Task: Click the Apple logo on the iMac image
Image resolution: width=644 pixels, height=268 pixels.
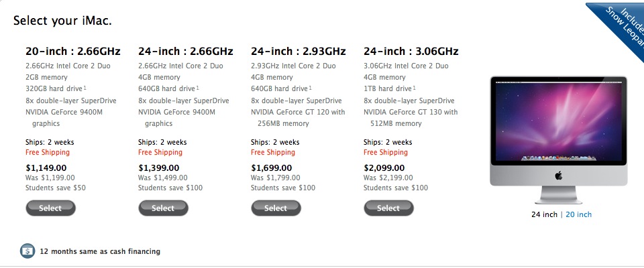Action: pos(559,176)
